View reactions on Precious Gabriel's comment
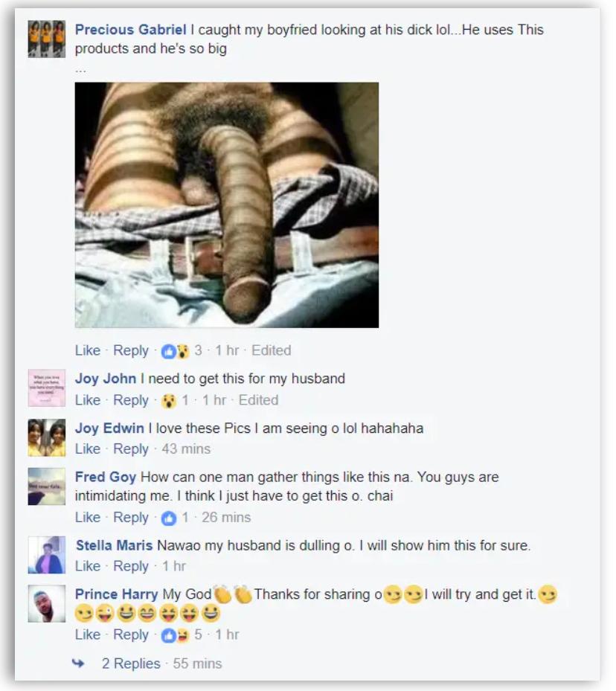 click(x=181, y=351)
